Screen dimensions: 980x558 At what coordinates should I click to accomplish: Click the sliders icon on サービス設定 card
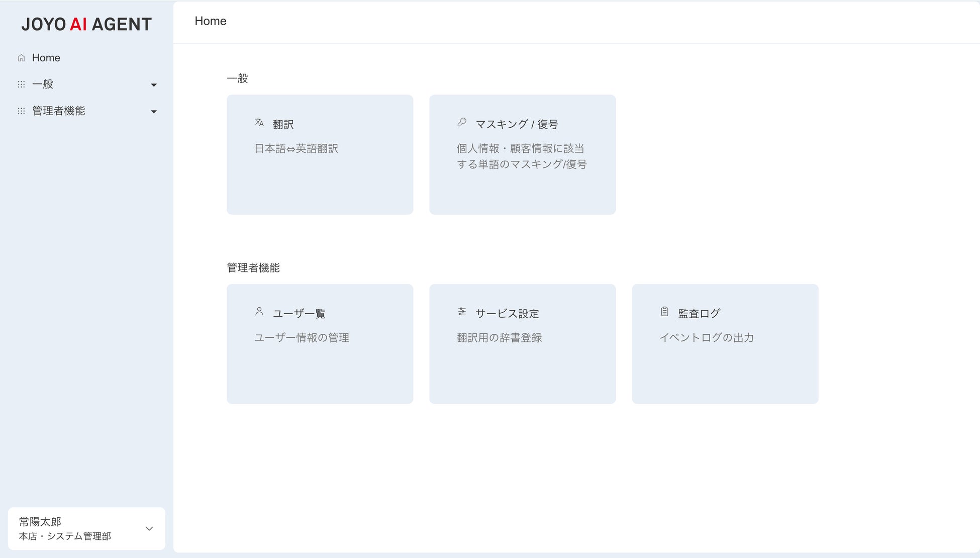pyautogui.click(x=462, y=312)
